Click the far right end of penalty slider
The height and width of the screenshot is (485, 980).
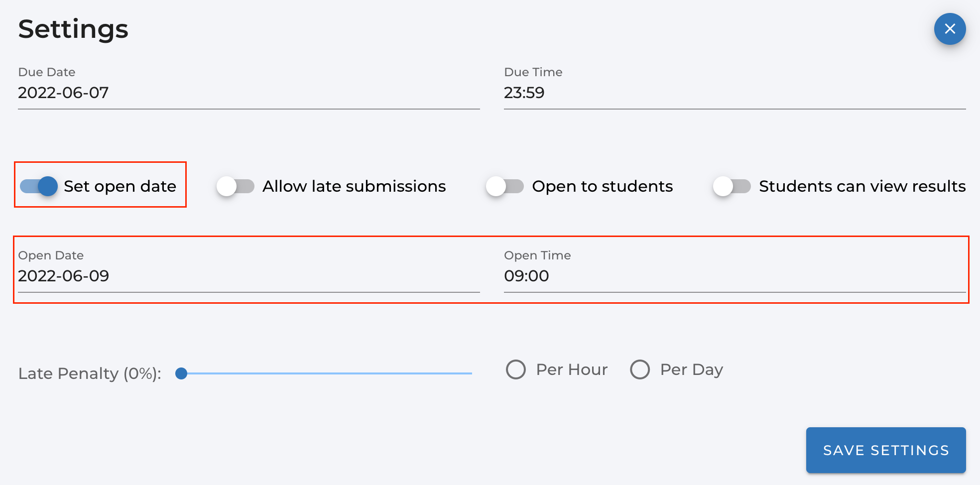[x=471, y=373]
